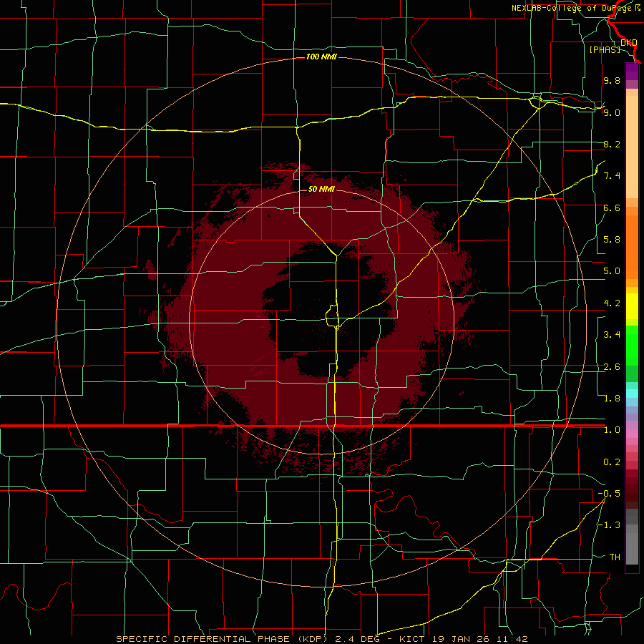
Task: Click the [PHAS] legend heading
Action: (605, 49)
